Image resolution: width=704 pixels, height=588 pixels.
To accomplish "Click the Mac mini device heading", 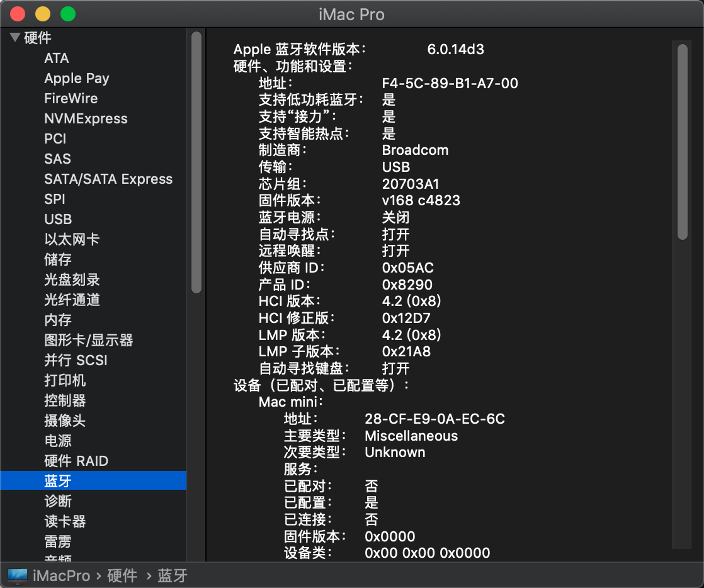I will pos(290,402).
